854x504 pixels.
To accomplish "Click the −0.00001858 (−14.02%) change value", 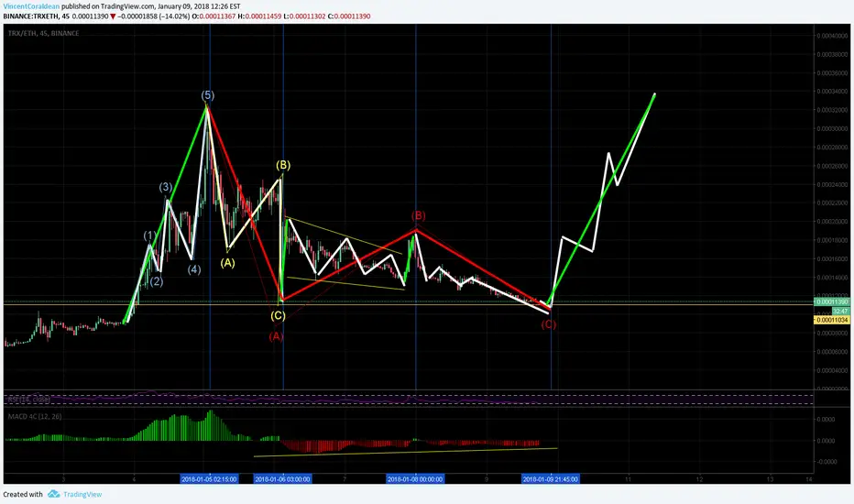I will coord(154,16).
